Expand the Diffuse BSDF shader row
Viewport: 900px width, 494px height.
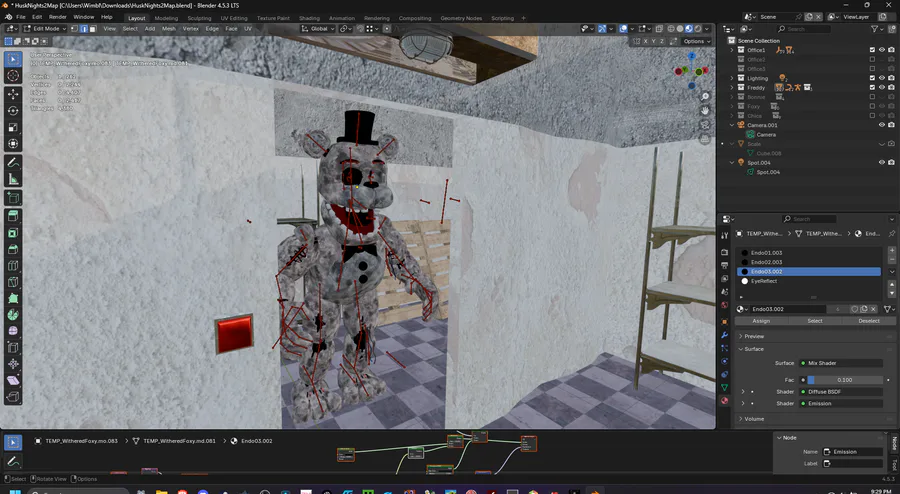pos(743,391)
